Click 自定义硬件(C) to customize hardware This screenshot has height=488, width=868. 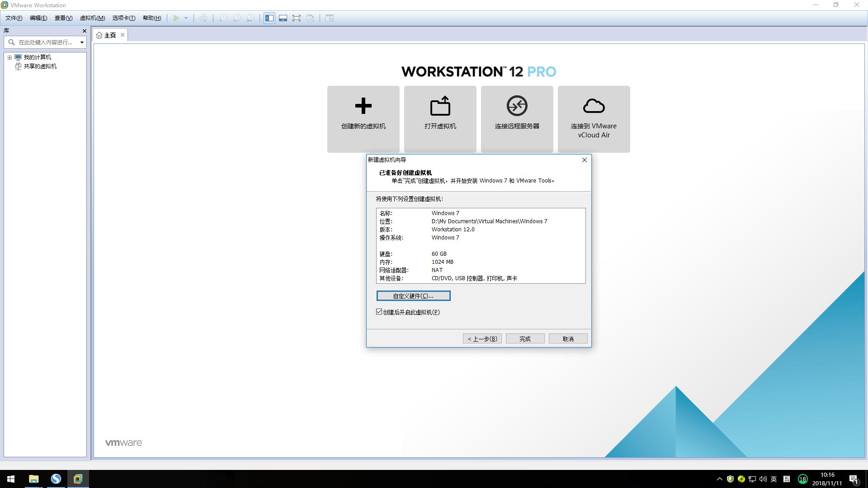413,296
